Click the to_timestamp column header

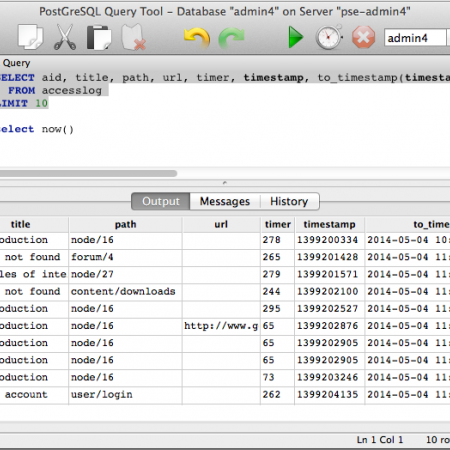click(408, 224)
